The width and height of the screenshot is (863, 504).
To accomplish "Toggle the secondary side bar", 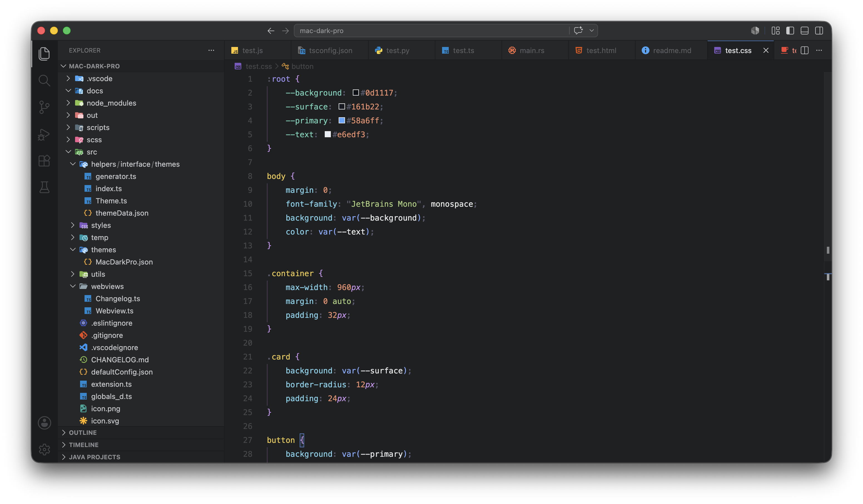I will [819, 31].
